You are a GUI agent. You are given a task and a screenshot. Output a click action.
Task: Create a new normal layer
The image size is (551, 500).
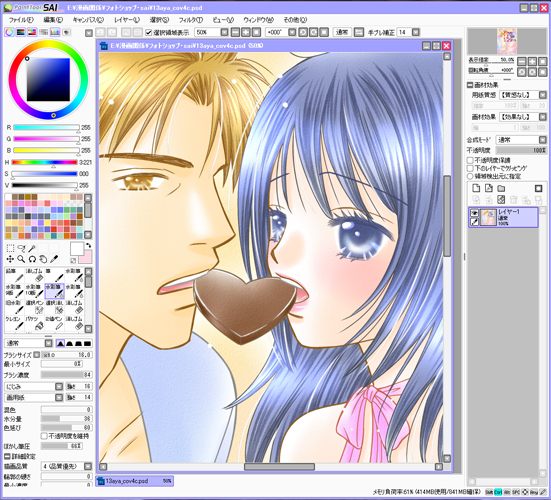[476, 188]
